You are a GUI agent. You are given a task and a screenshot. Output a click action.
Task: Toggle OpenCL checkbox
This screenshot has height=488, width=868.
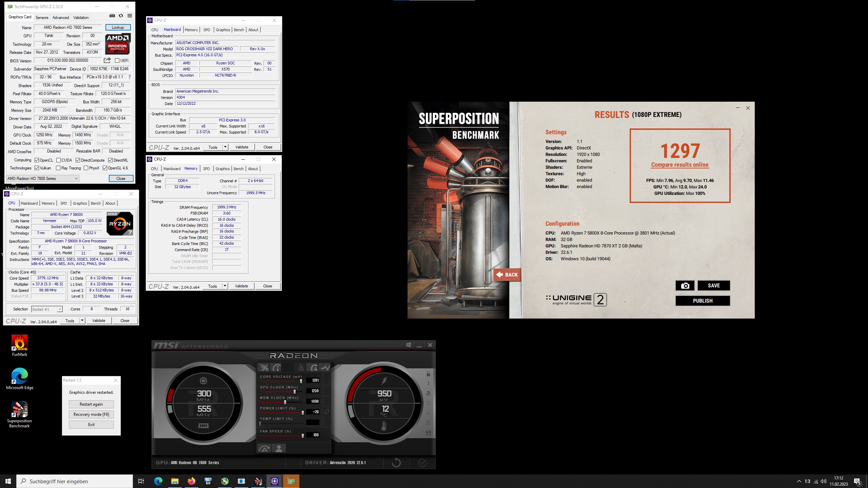click(37, 160)
